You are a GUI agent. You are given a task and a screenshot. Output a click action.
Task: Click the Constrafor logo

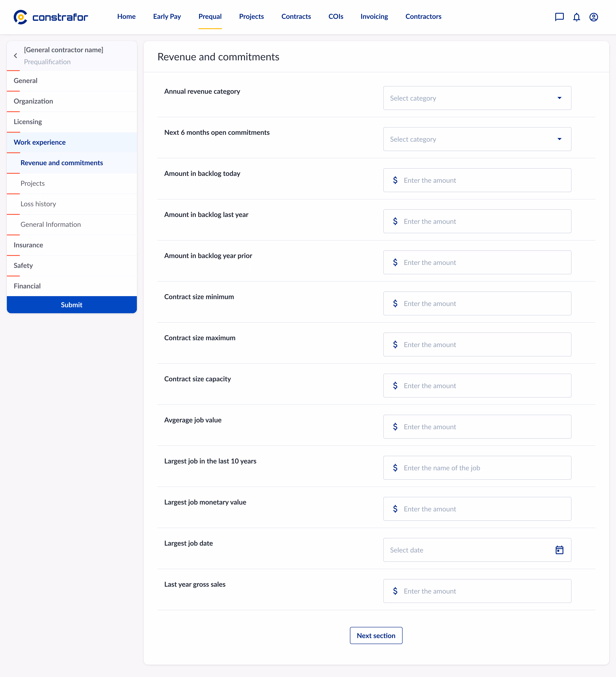coord(51,17)
